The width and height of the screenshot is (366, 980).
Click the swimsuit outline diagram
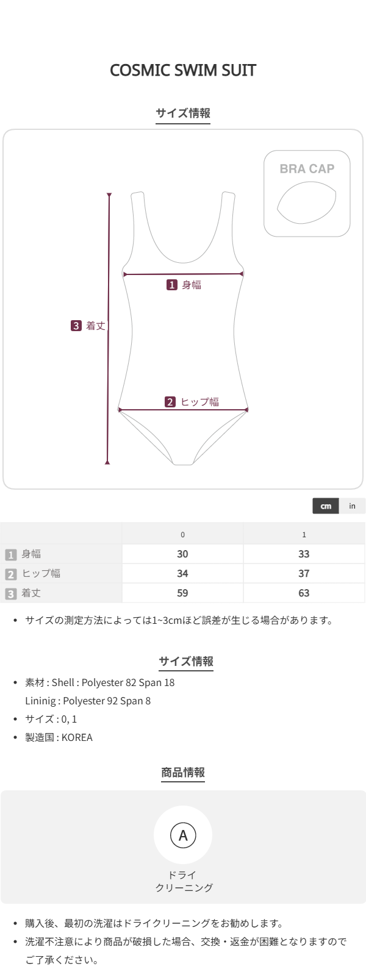click(183, 342)
